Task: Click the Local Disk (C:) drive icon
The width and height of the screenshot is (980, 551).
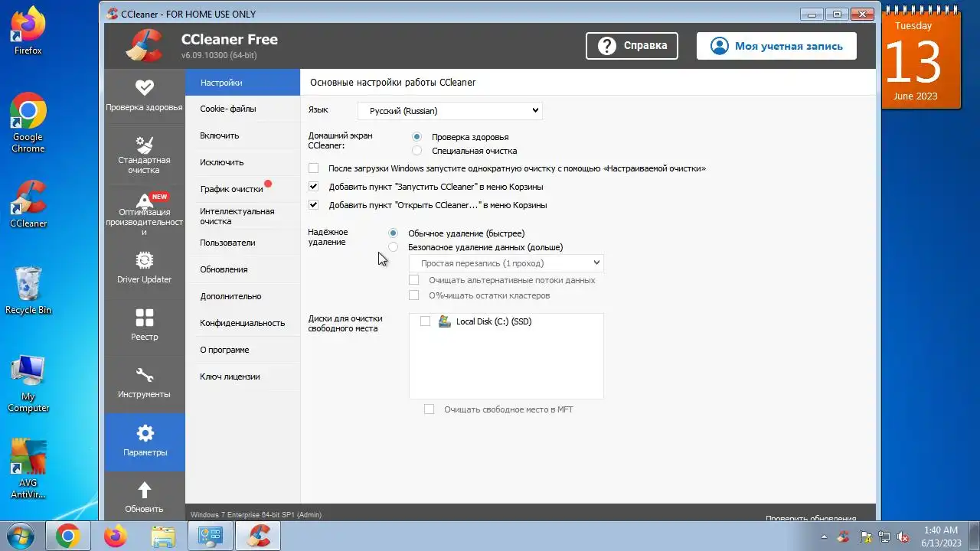Action: coord(445,321)
